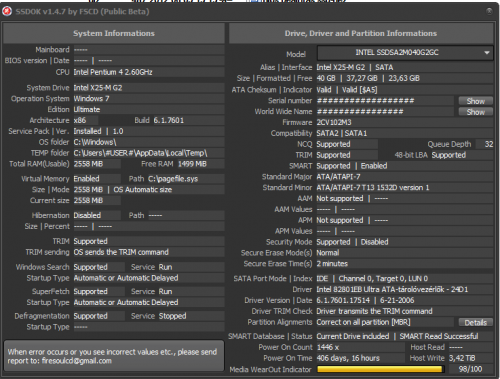Click Firmware value 2CV102M3

[x=334, y=122]
